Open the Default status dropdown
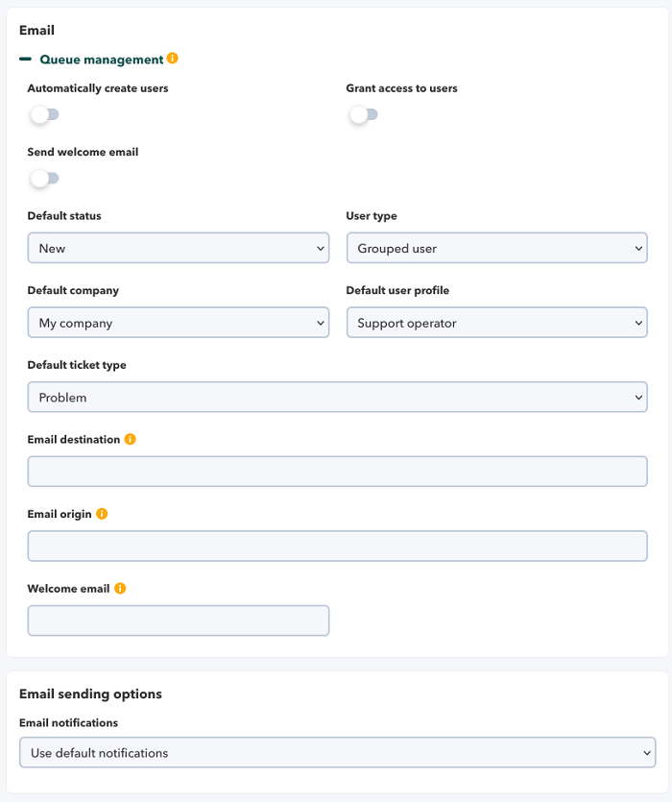This screenshot has width=672, height=802. point(179,248)
